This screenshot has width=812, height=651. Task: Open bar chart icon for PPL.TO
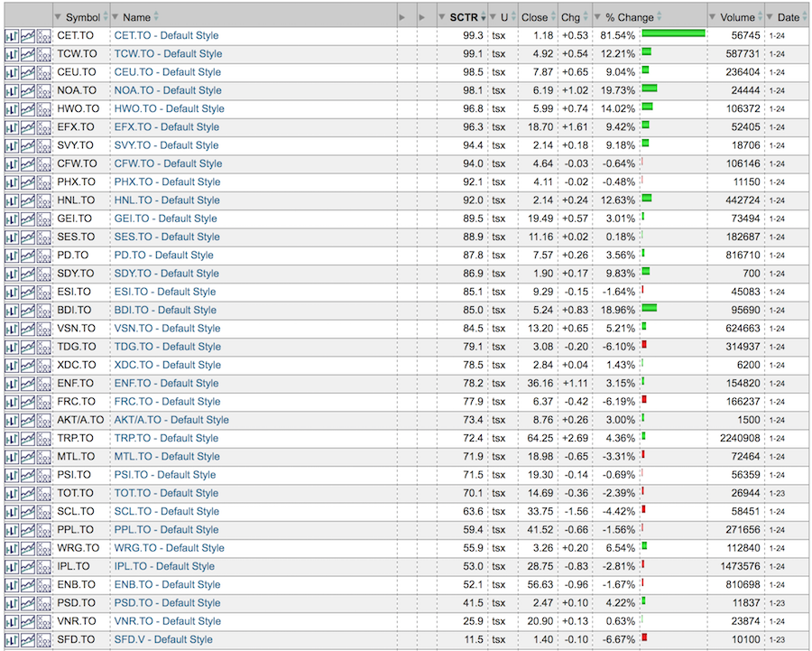tap(12, 530)
